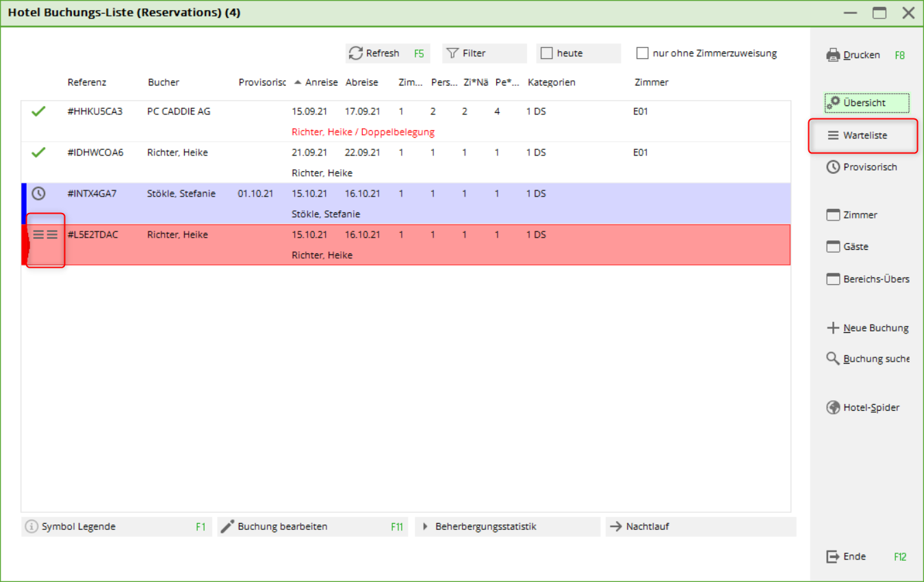
Task: Sort by Zimmer column header on the right
Action: [x=652, y=82]
